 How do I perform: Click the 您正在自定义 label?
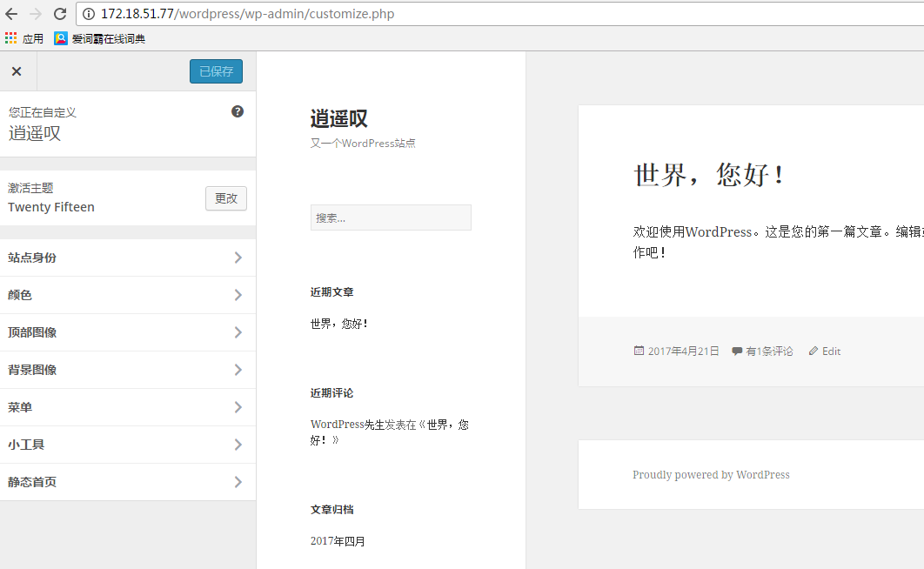pyautogui.click(x=43, y=112)
